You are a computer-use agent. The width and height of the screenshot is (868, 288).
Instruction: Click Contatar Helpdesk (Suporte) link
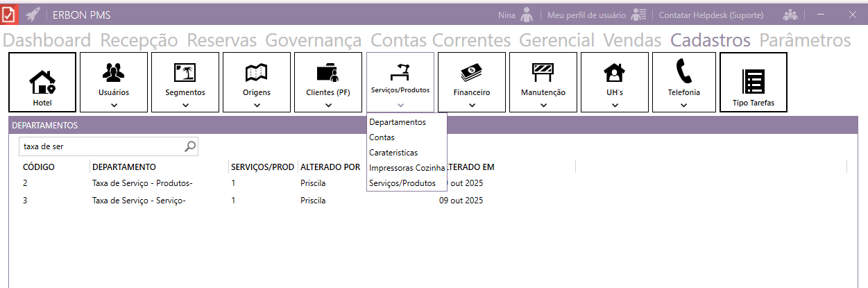(710, 15)
